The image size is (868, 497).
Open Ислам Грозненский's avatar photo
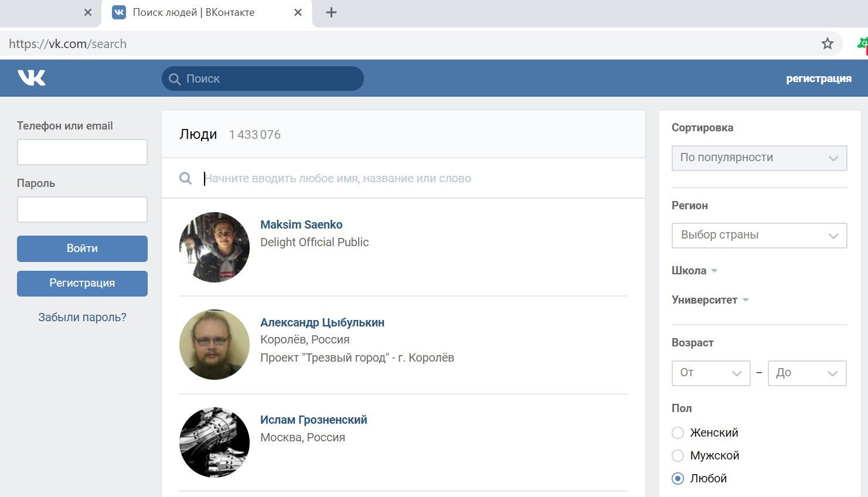pyautogui.click(x=215, y=442)
